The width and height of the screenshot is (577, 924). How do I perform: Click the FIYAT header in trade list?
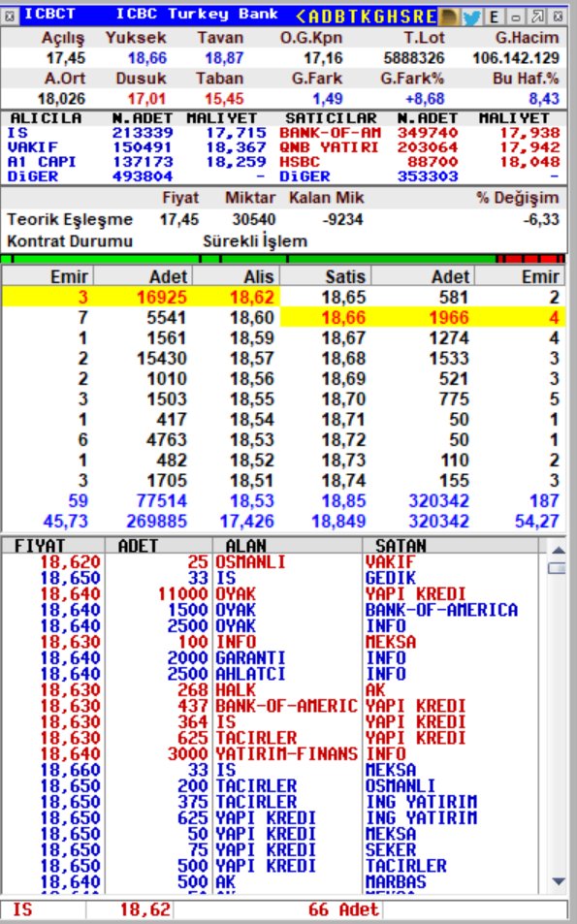click(40, 546)
